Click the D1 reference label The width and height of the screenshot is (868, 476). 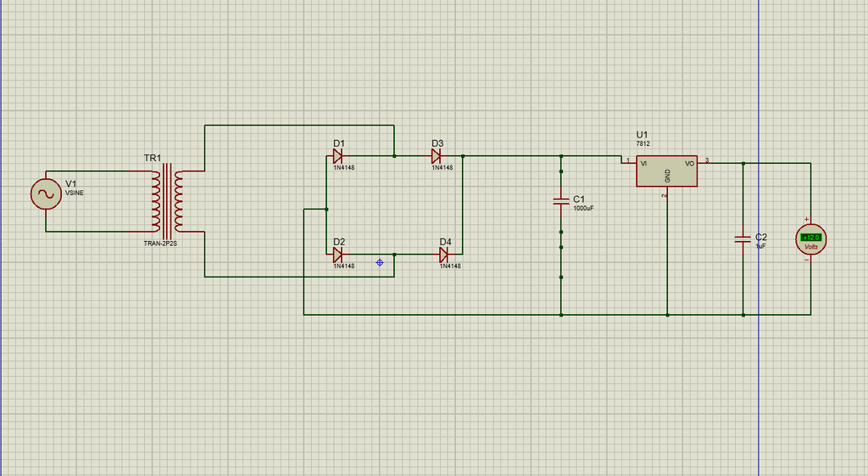339,143
